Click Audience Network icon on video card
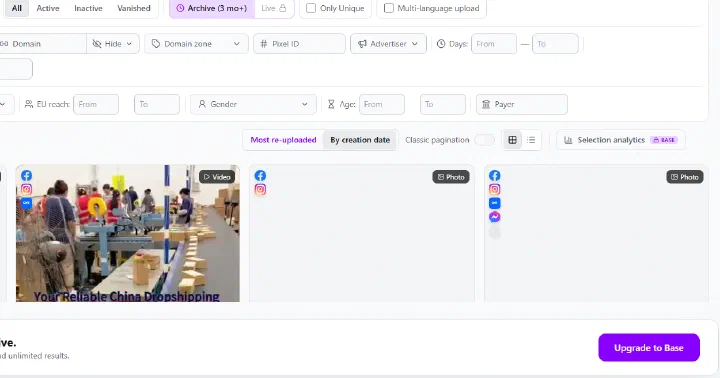Viewport: 720px width, 378px height. pos(26,203)
